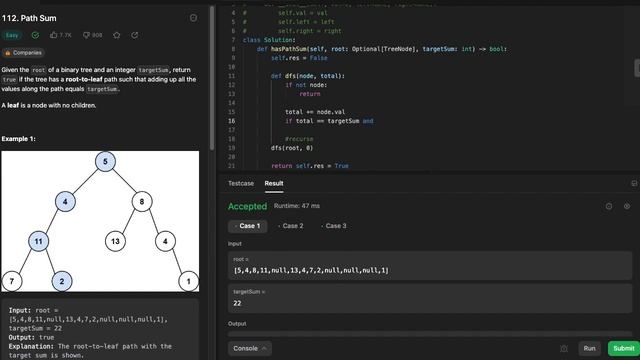640x360 pixels.
Task: Click tree node 13 in the diagram
Action: 116,241
